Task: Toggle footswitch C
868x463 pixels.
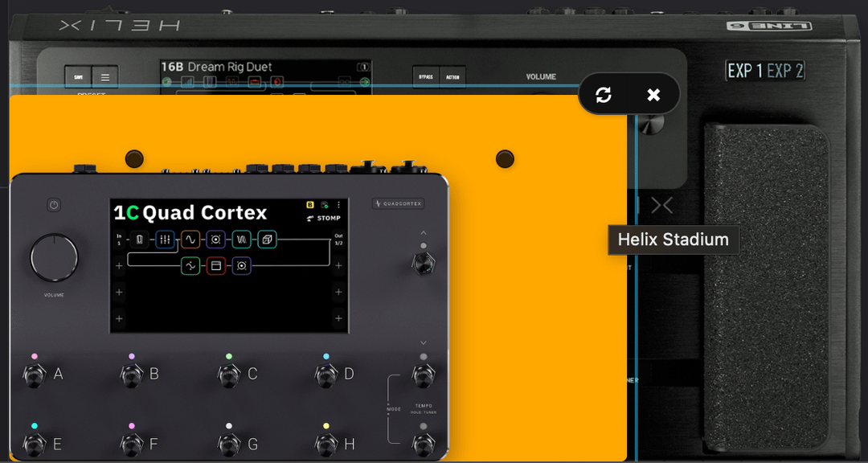Action: pos(228,375)
